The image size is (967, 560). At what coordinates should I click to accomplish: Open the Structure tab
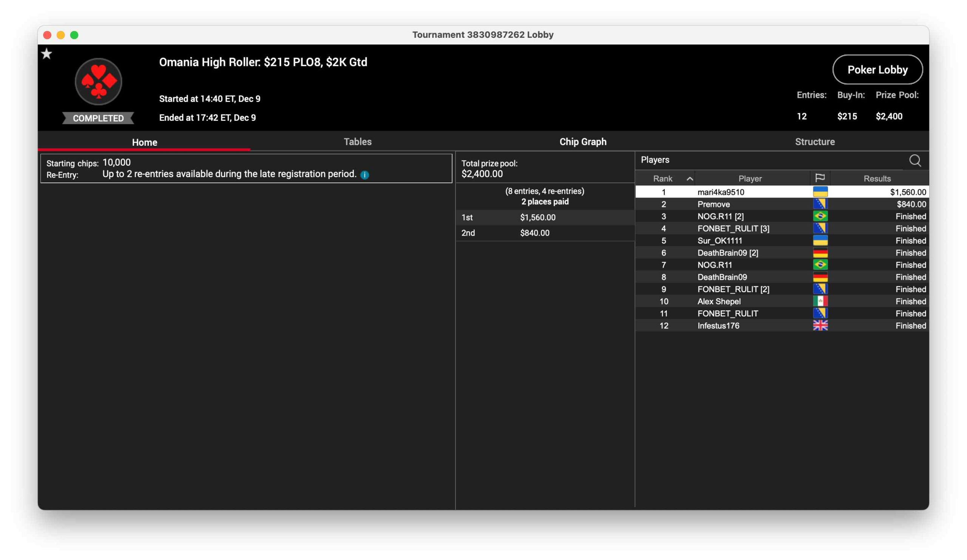click(815, 142)
